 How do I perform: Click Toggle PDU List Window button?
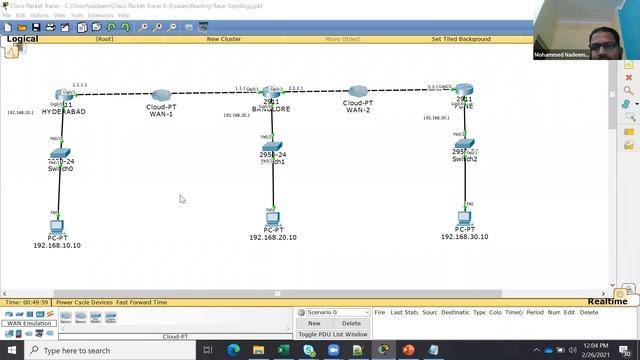pos(333,334)
